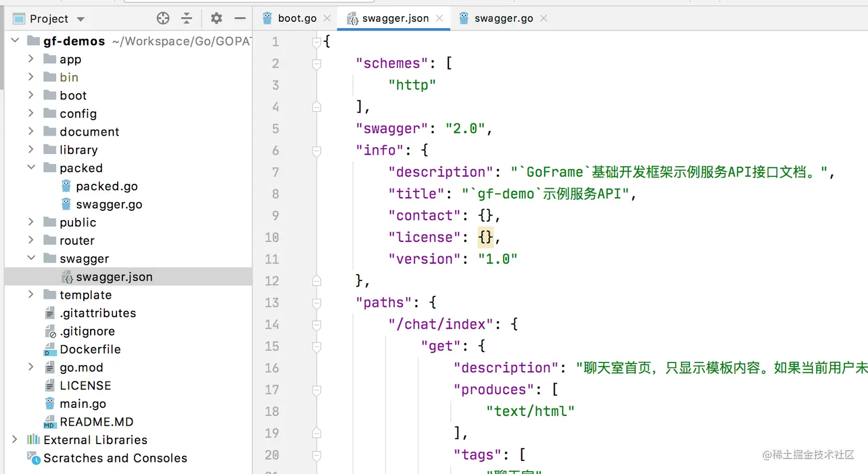The width and height of the screenshot is (868, 474).
Task: Select the .gitignore file
Action: (x=87, y=332)
